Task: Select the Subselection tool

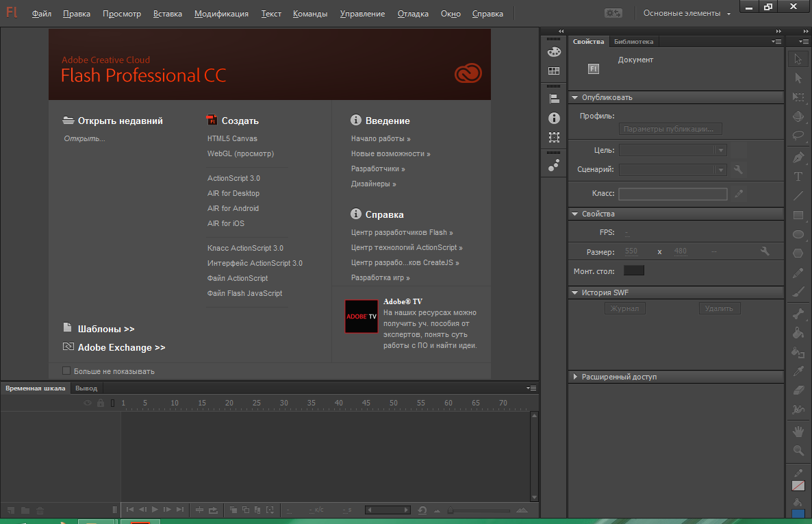Action: point(798,78)
